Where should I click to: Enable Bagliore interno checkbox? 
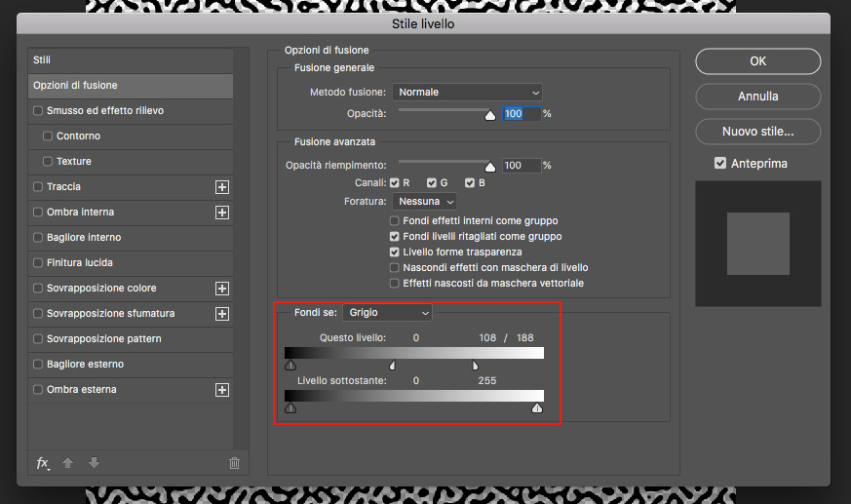tap(38, 238)
